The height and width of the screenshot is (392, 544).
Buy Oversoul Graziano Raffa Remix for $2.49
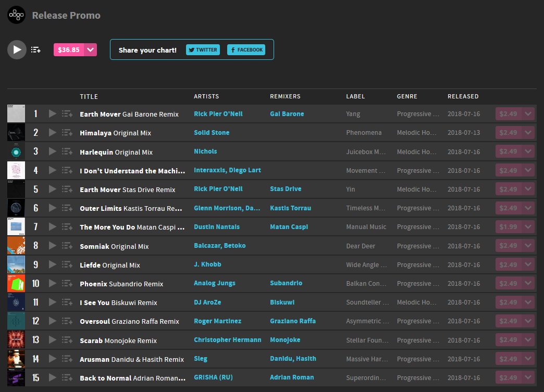click(x=508, y=321)
